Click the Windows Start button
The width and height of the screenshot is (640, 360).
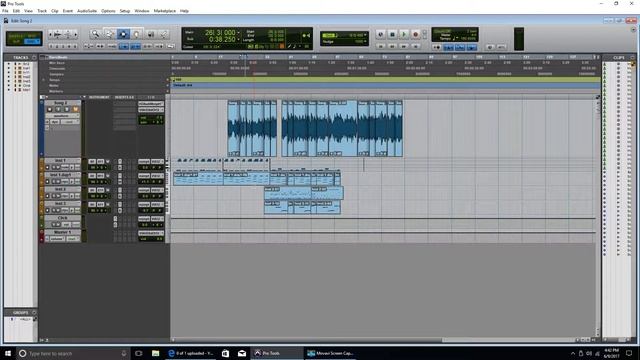pyautogui.click(x=8, y=353)
